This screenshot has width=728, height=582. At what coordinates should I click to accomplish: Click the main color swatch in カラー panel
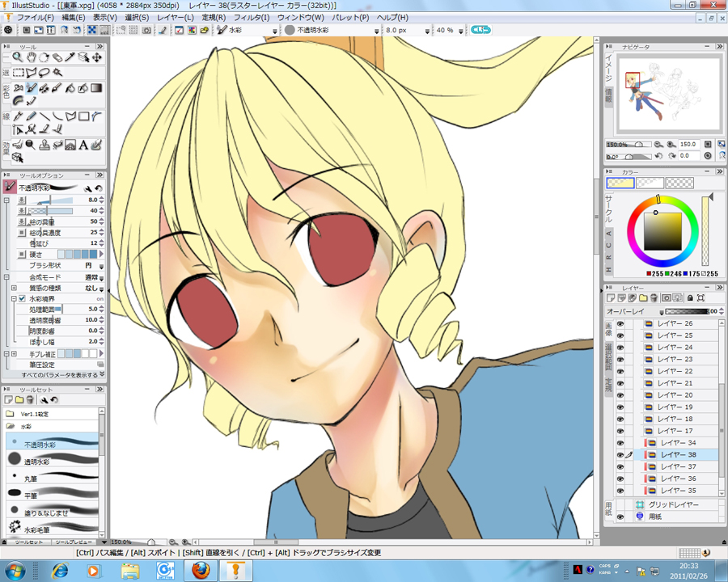pos(620,183)
